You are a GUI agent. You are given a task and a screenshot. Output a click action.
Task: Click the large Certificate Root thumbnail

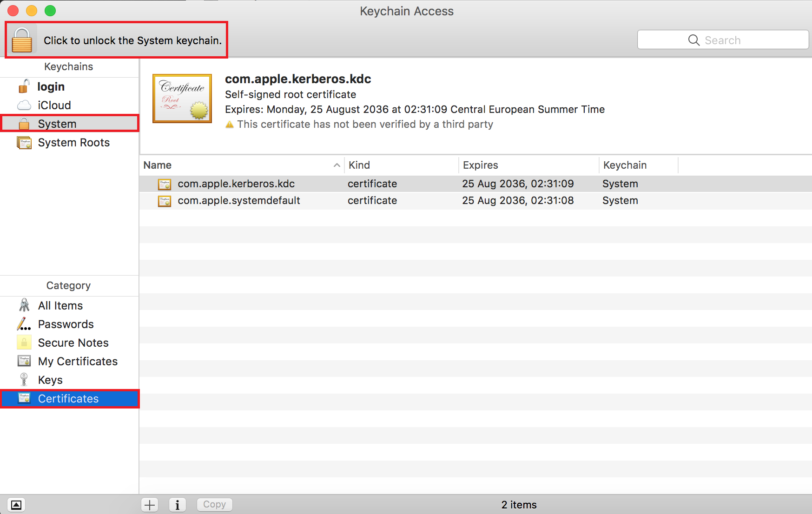pos(182,99)
